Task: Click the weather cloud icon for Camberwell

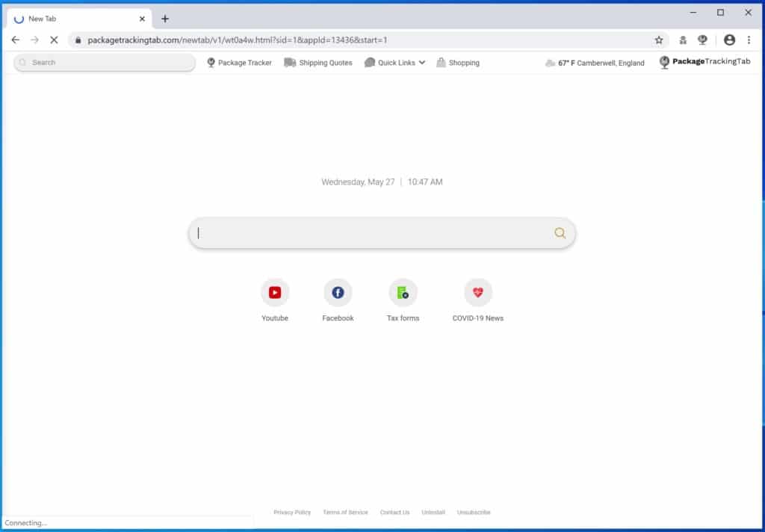Action: tap(550, 63)
